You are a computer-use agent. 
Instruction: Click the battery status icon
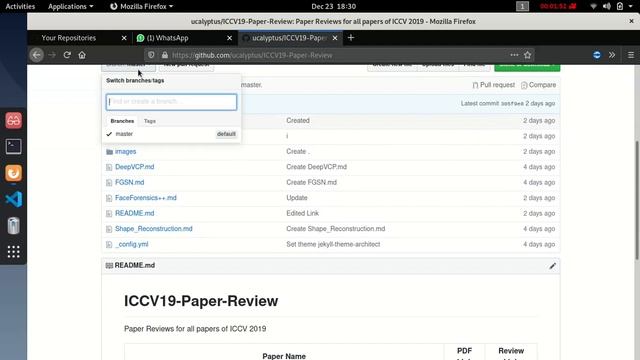[x=620, y=6]
